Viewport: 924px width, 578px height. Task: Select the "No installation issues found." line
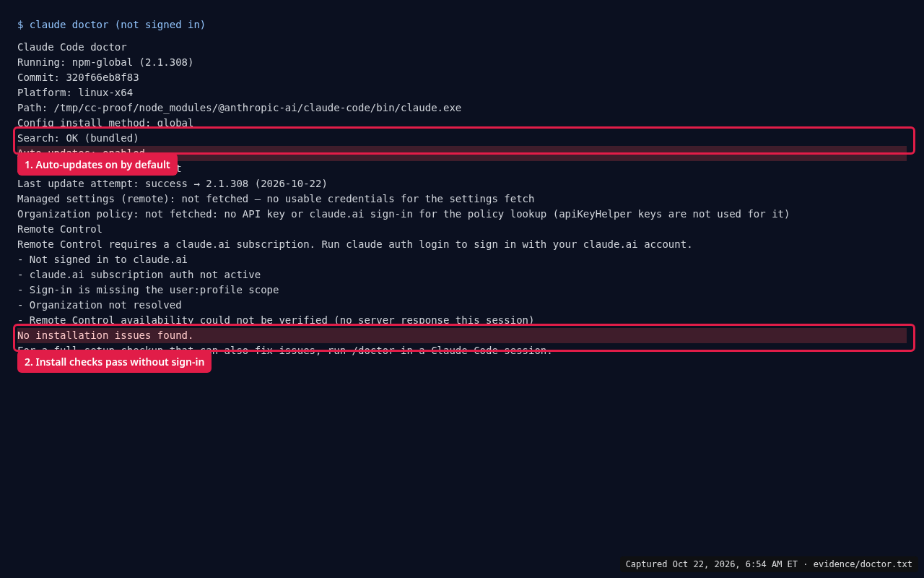coord(462,335)
